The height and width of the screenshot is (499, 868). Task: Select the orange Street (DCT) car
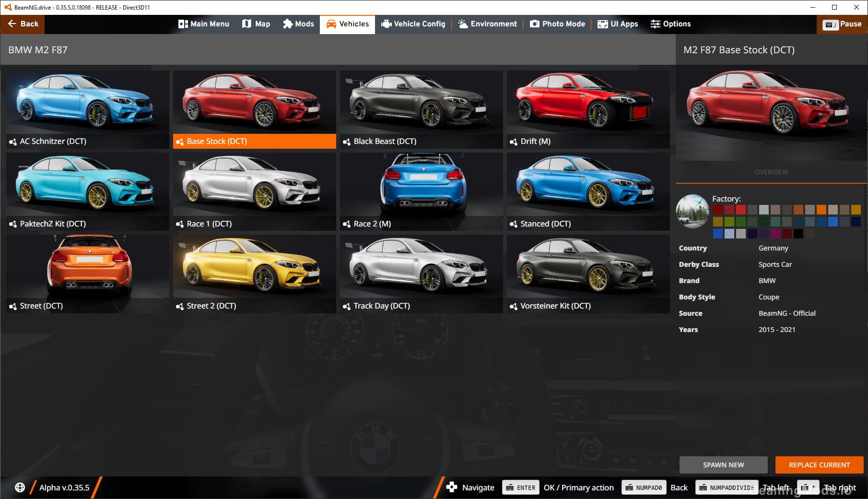[87, 273]
